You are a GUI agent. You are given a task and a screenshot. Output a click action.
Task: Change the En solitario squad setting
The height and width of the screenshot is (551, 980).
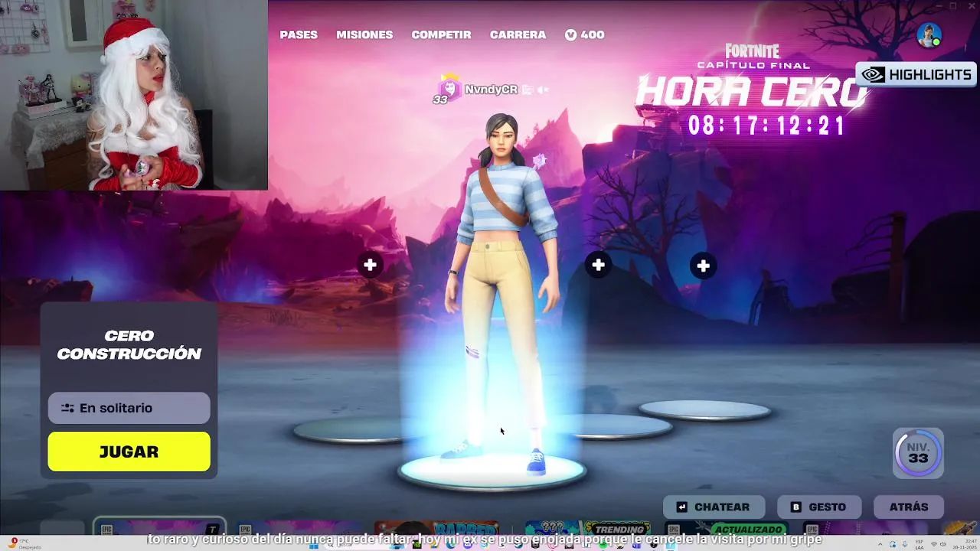129,408
